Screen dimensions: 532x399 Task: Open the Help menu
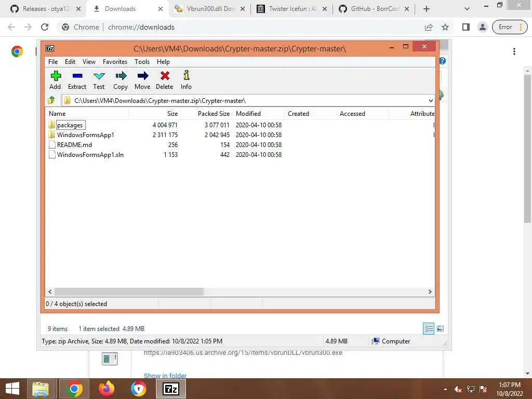pos(163,62)
